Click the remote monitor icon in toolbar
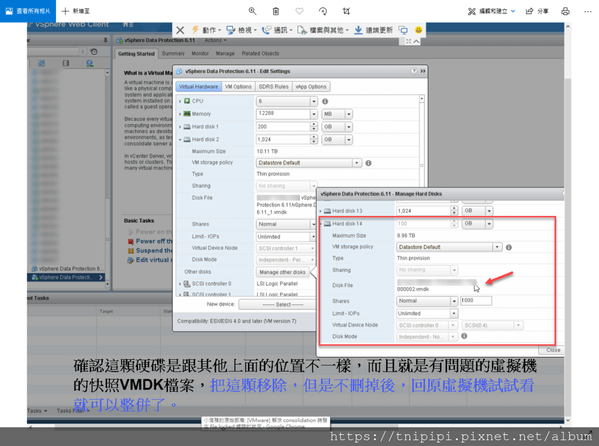Image resolution: width=599 pixels, height=446 pixels. pos(403,30)
